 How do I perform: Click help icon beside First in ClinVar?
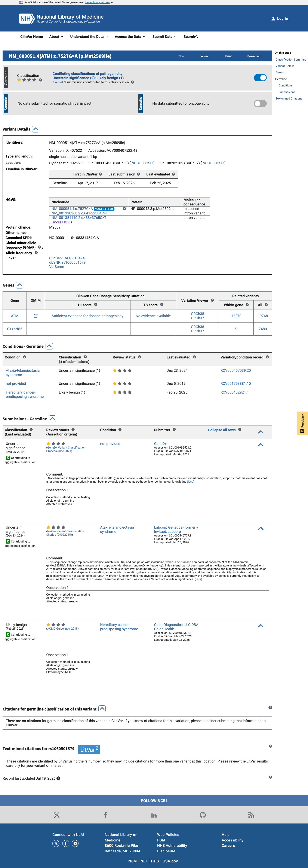pos(100,174)
